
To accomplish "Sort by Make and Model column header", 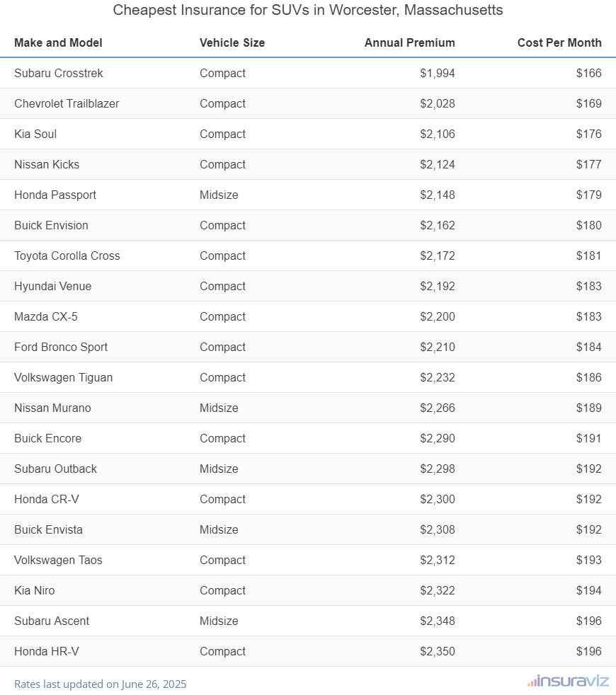I will 58,42.
